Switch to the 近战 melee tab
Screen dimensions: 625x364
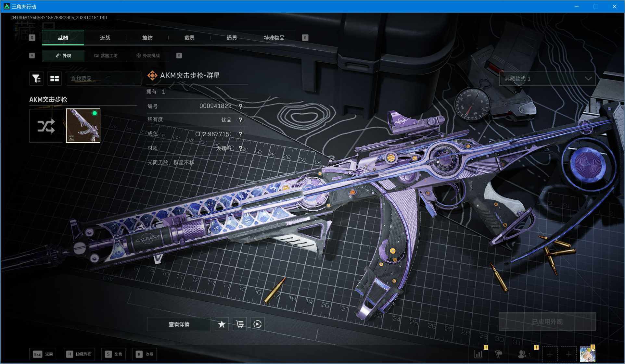coord(105,38)
